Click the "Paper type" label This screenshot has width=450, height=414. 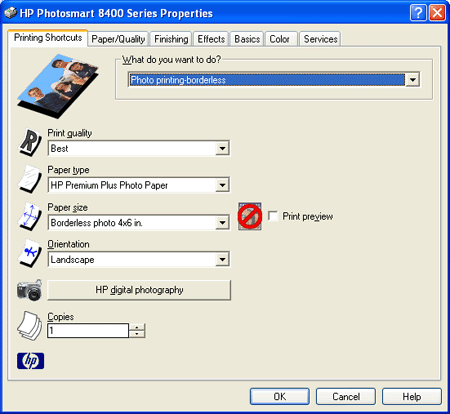point(68,170)
